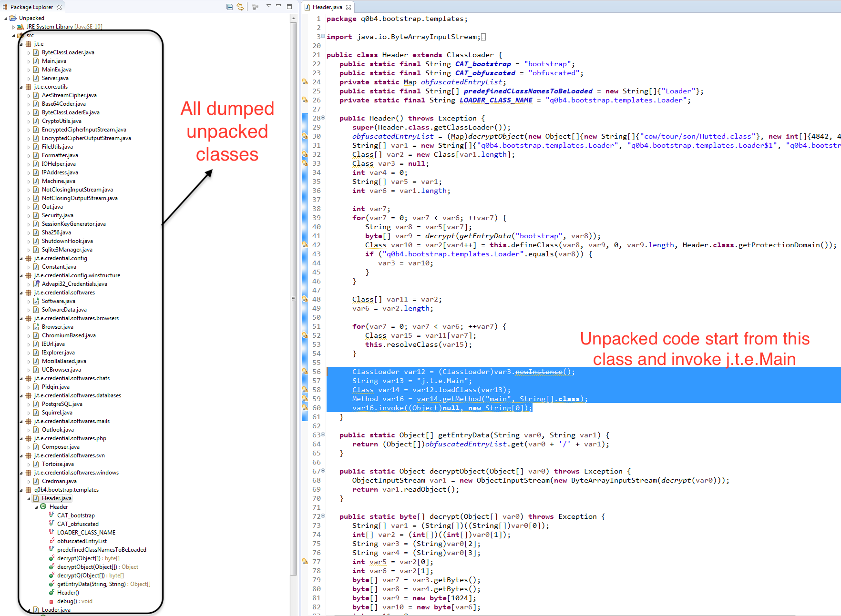
Task: Select Sqlite3Manager.java in the tree
Action: pyautogui.click(x=67, y=250)
